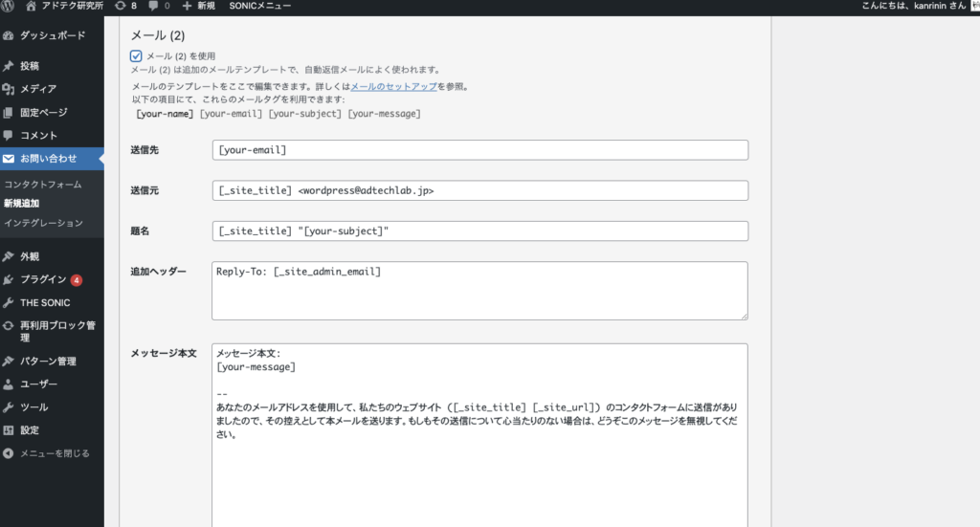Click the 追加ヘッダー textarea resize handle
980x527 pixels.
coord(743,315)
